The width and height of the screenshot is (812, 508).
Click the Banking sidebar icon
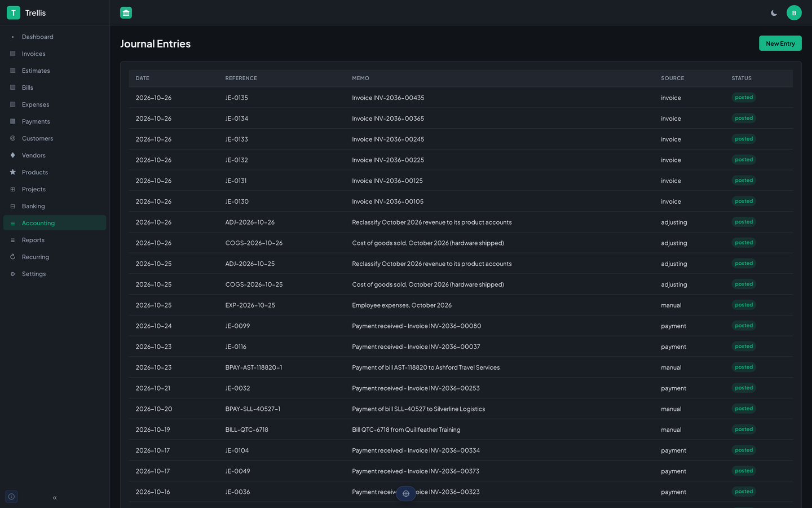[x=12, y=206]
